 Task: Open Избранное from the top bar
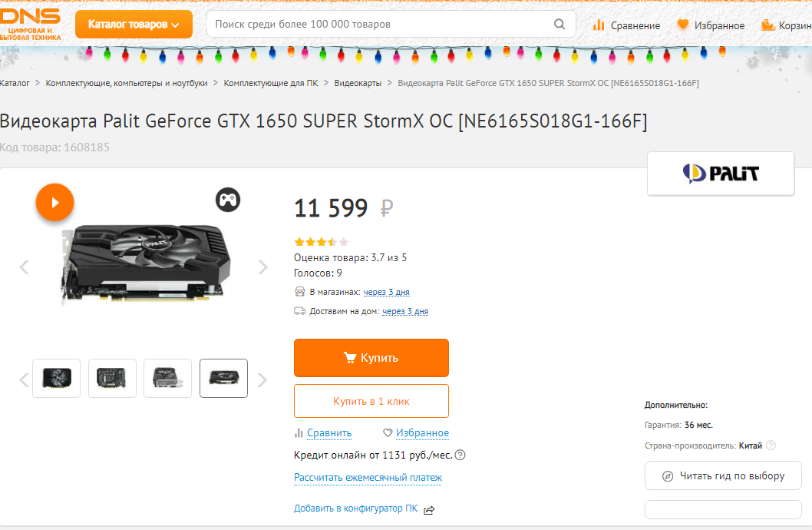point(711,25)
